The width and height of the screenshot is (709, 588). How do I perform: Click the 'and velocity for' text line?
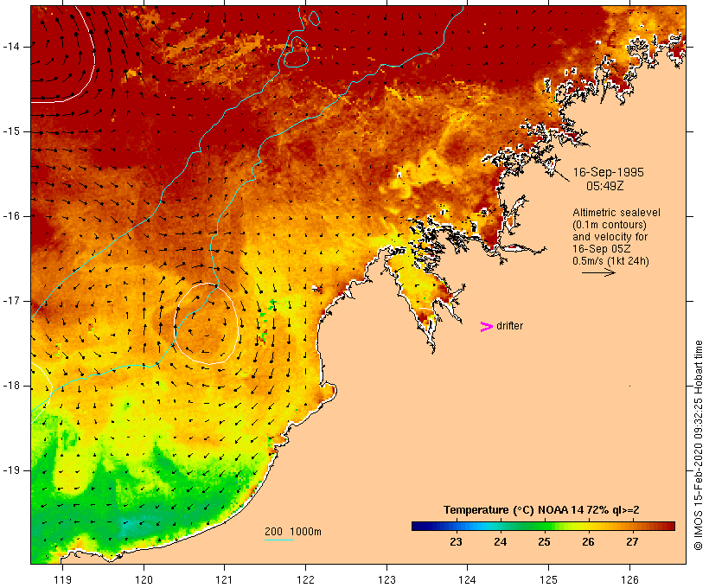point(610,237)
